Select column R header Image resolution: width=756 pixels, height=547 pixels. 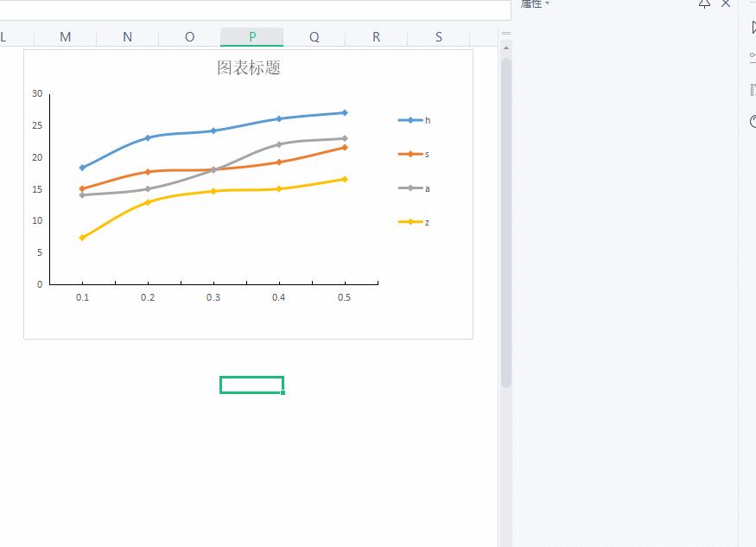click(376, 37)
